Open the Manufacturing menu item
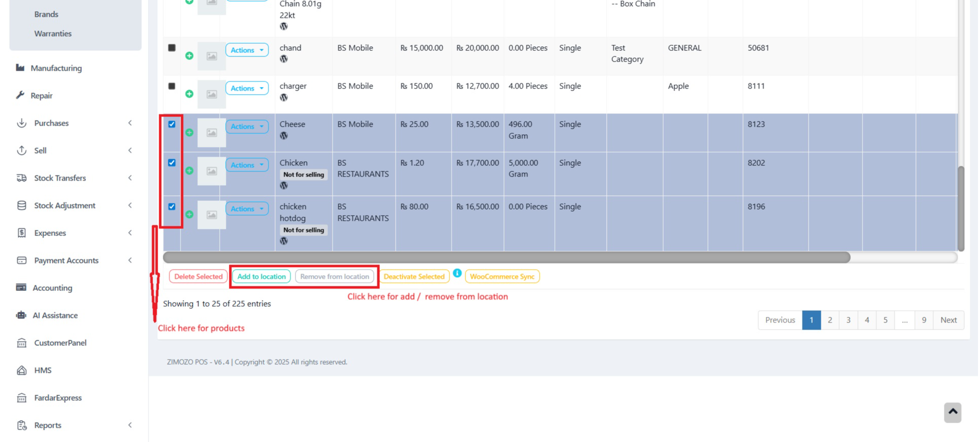Image resolution: width=980 pixels, height=442 pixels. (x=56, y=68)
